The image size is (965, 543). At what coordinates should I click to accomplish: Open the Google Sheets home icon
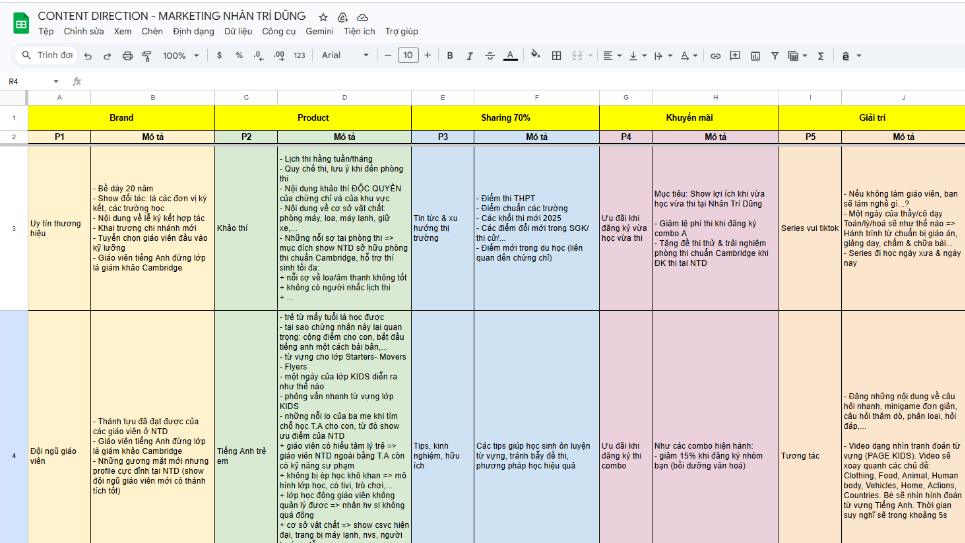coord(21,23)
